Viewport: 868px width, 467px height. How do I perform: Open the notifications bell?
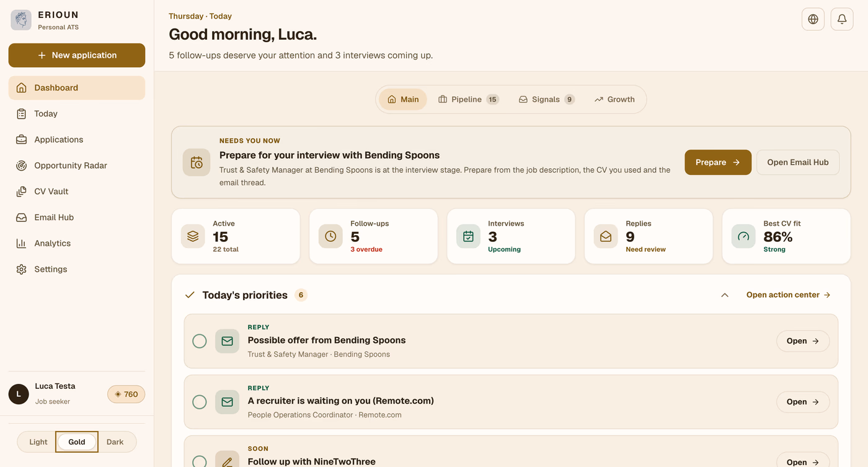842,19
